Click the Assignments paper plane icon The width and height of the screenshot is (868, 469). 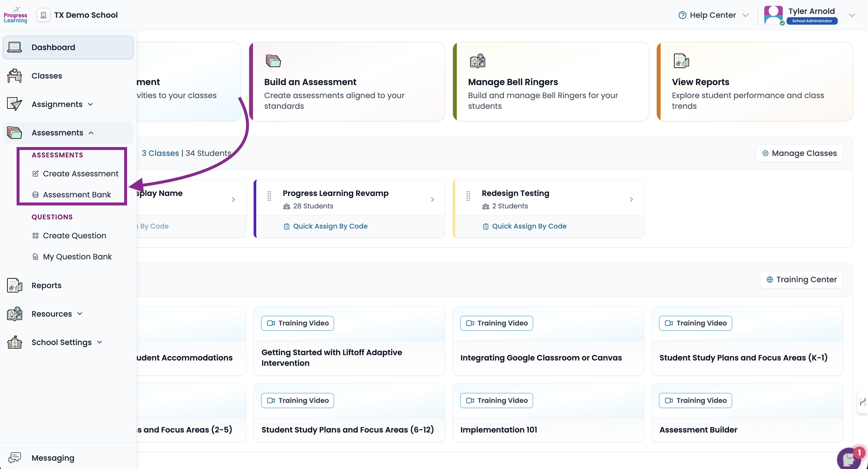point(15,104)
